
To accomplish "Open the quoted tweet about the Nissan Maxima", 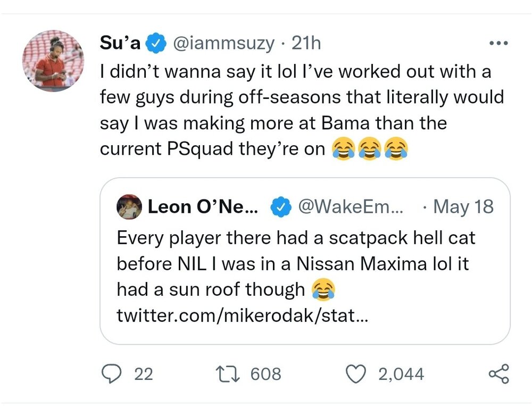I will click(x=305, y=263).
